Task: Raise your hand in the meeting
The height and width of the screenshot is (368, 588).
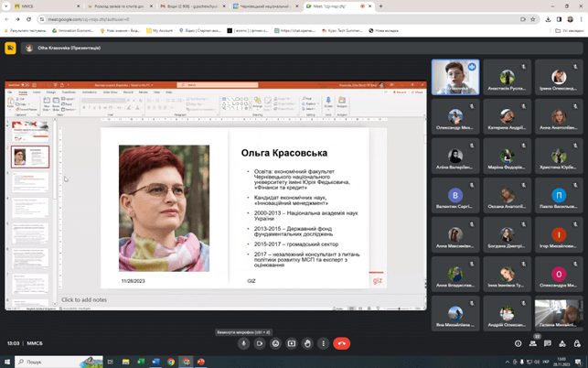Action: (308, 343)
